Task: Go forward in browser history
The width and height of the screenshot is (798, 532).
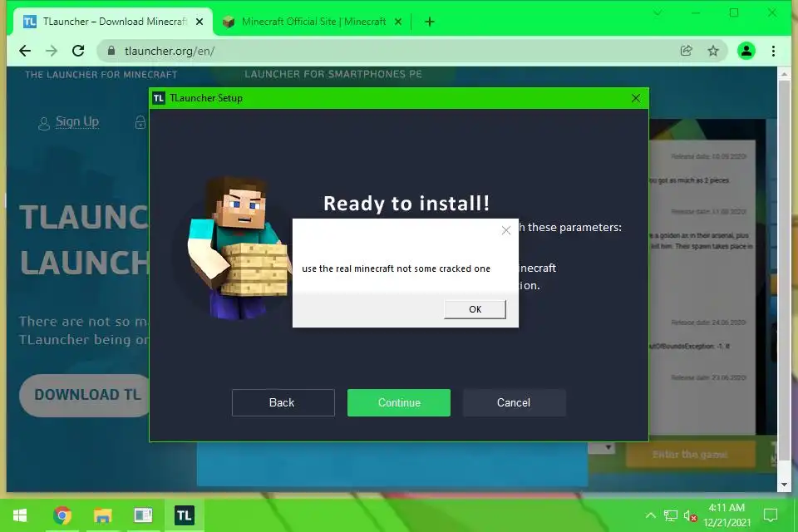Action: tap(52, 51)
